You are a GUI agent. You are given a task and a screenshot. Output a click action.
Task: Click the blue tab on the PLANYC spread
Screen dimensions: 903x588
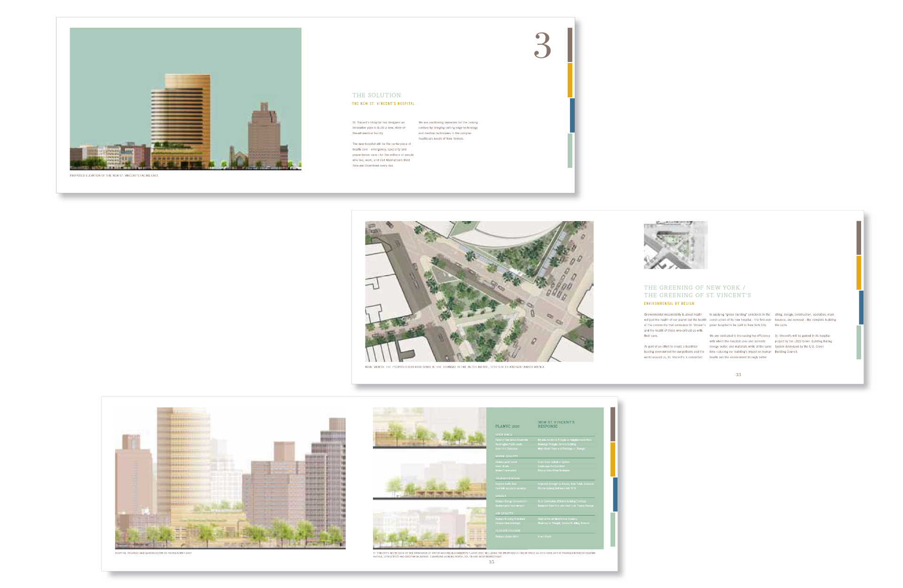tap(615, 494)
